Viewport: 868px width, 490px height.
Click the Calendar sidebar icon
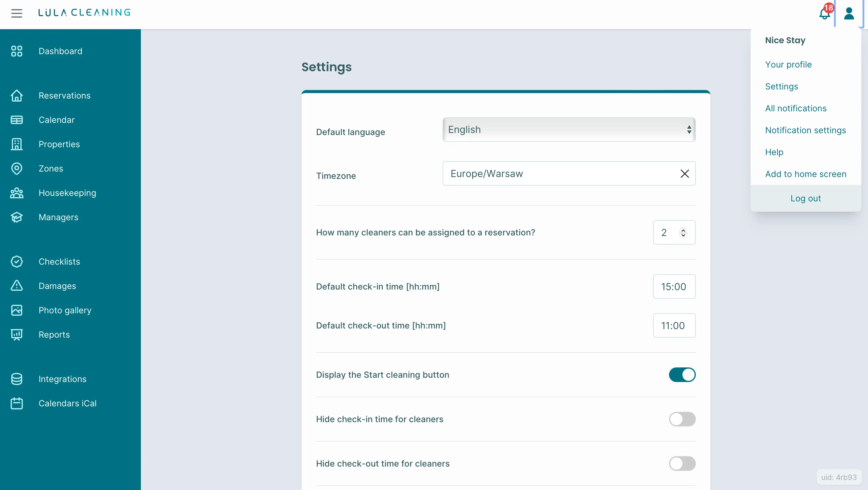click(16, 120)
